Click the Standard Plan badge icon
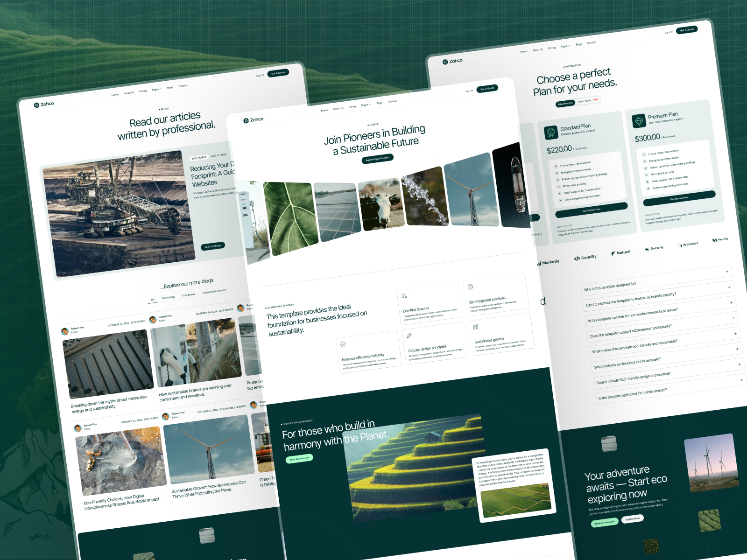 551,133
